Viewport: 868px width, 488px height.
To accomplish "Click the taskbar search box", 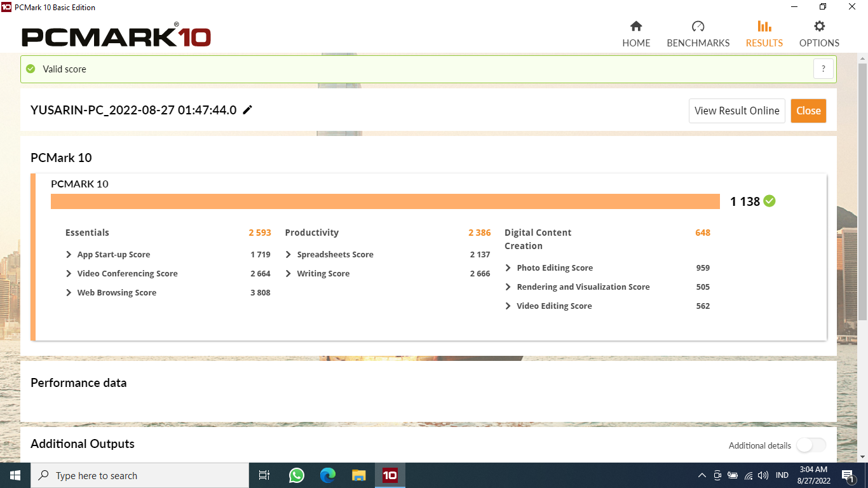I will point(140,475).
